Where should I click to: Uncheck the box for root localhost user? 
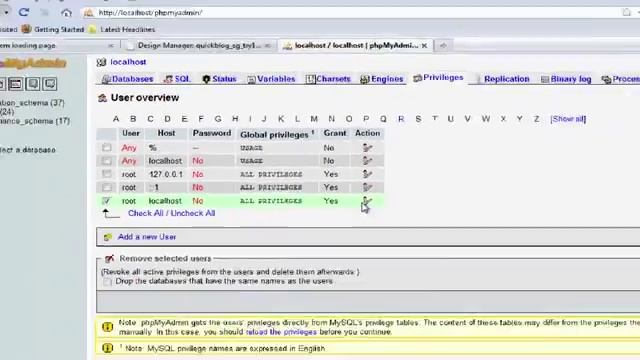(x=107, y=200)
